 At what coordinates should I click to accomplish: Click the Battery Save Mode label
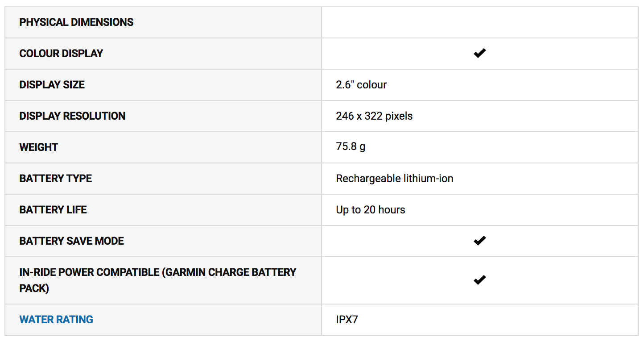tap(72, 241)
